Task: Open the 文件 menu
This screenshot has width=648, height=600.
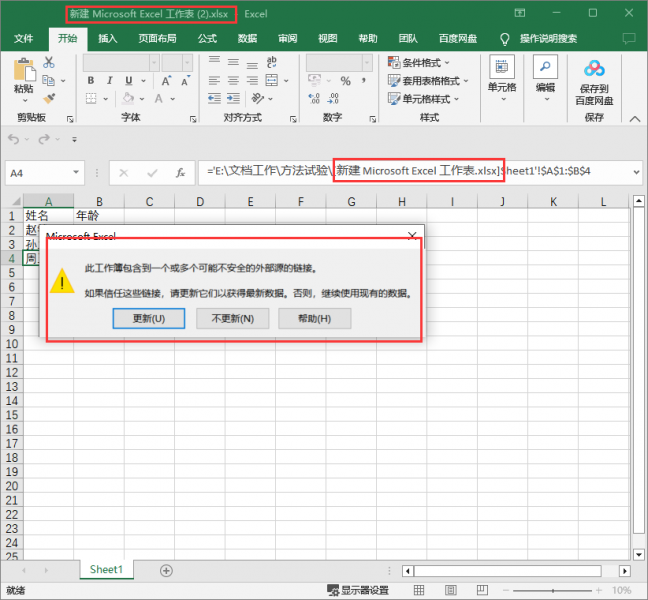Action: coord(24,39)
